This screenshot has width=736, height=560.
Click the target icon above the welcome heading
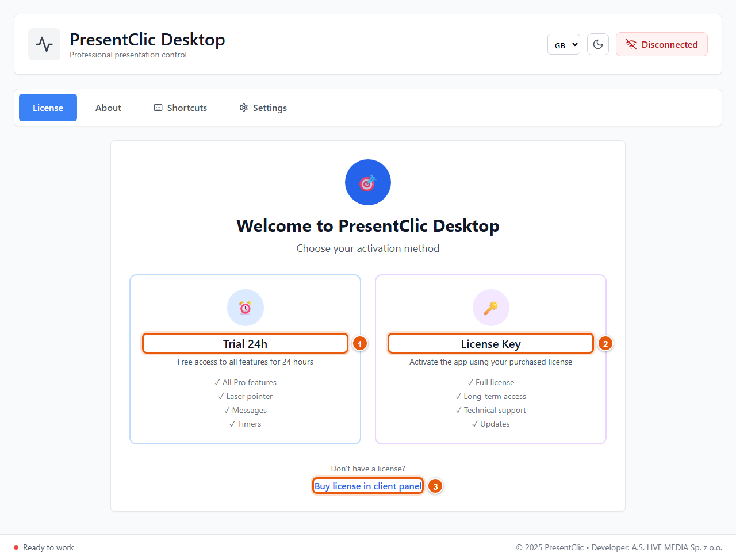(x=368, y=182)
